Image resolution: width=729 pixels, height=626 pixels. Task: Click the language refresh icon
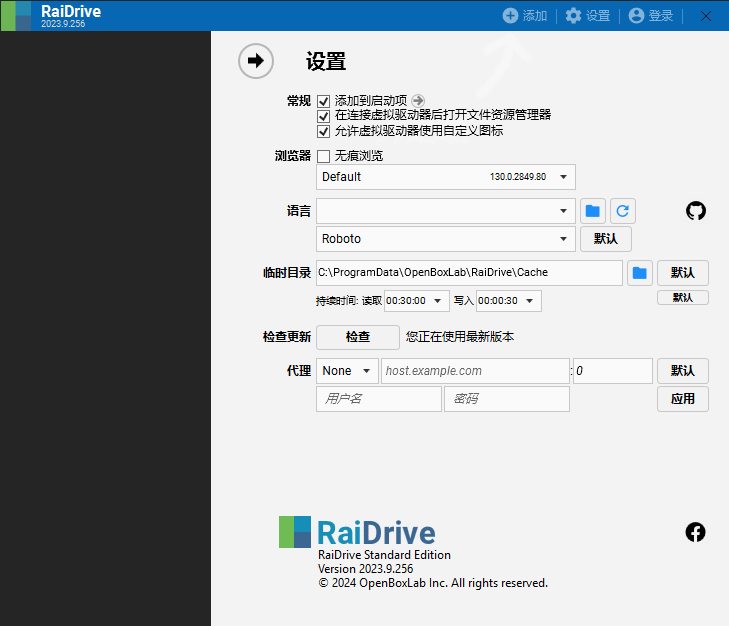tap(623, 211)
